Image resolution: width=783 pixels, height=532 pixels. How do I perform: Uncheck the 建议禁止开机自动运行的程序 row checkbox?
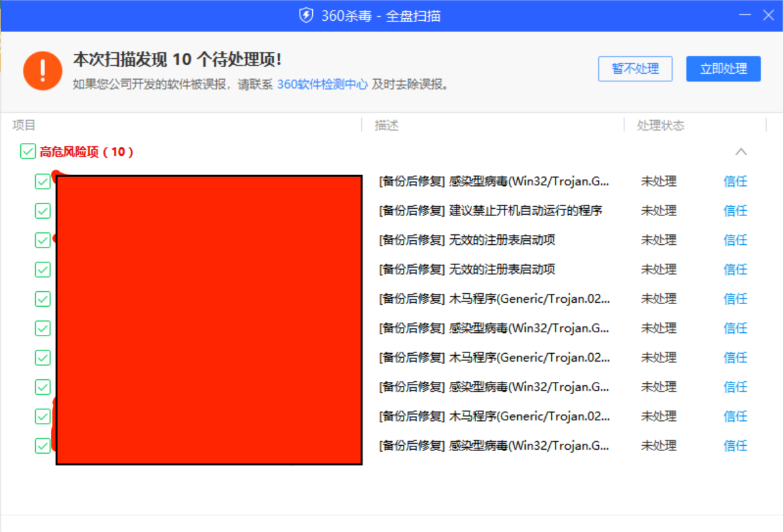coord(43,211)
